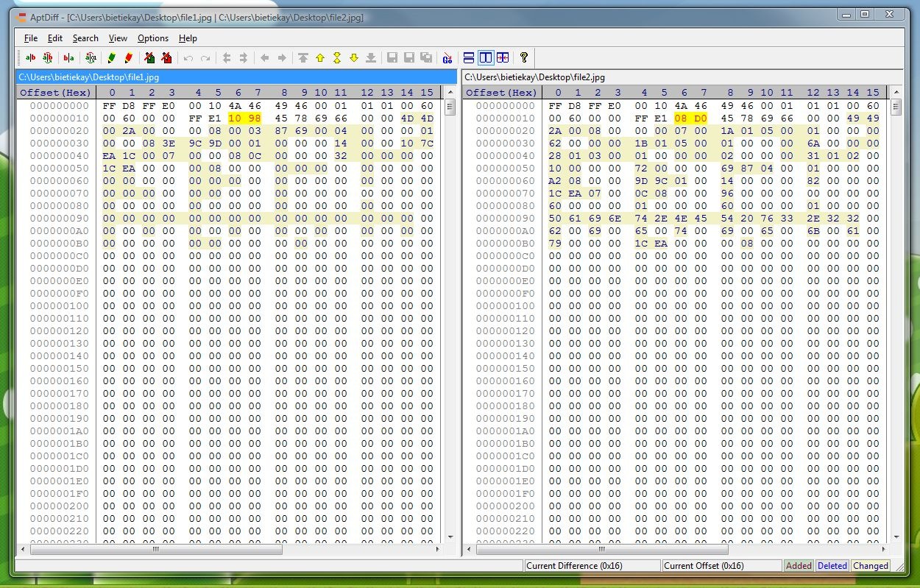920x588 pixels.
Task: Jump to first difference icon
Action: (x=302, y=57)
